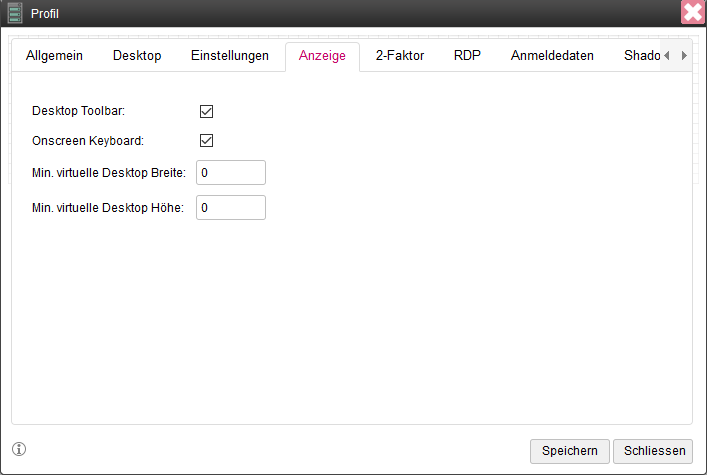Click the Profil title text
Screen dimensions: 707x475
(x=45, y=14)
